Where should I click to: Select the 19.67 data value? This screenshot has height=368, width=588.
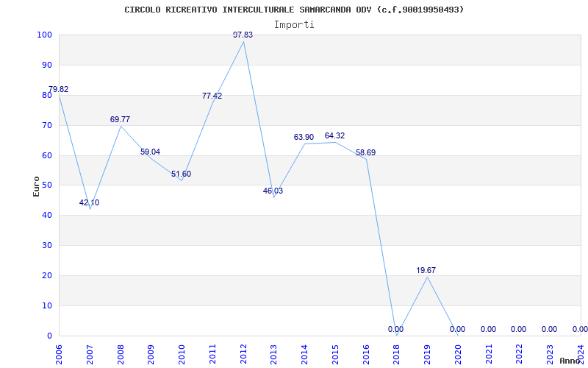[426, 270]
